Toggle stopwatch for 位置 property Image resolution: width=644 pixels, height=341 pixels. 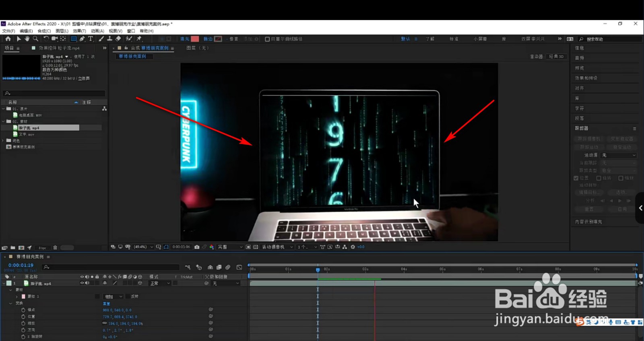click(23, 316)
